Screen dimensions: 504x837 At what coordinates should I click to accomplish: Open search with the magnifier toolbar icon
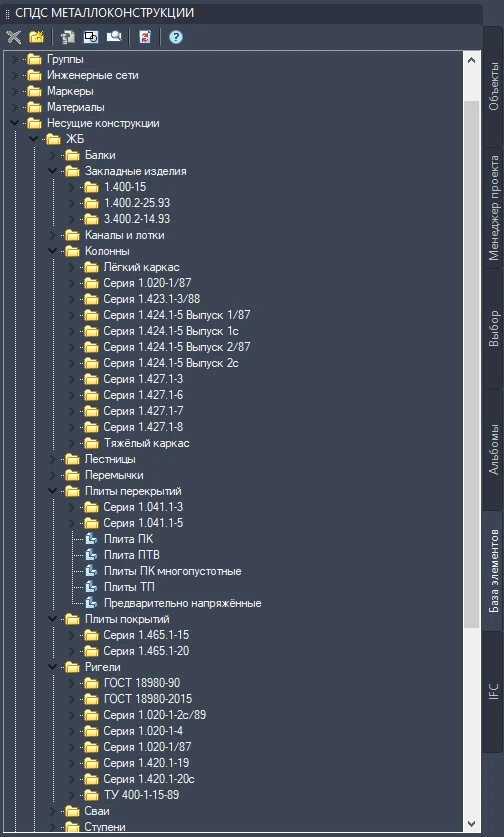[x=114, y=37]
